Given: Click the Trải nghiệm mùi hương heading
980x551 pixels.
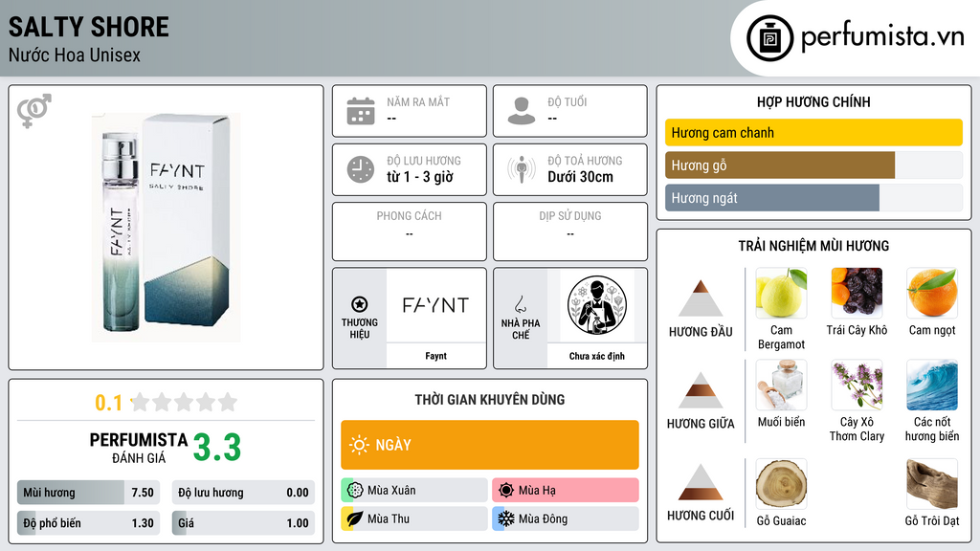Looking at the screenshot, I should tap(813, 246).
